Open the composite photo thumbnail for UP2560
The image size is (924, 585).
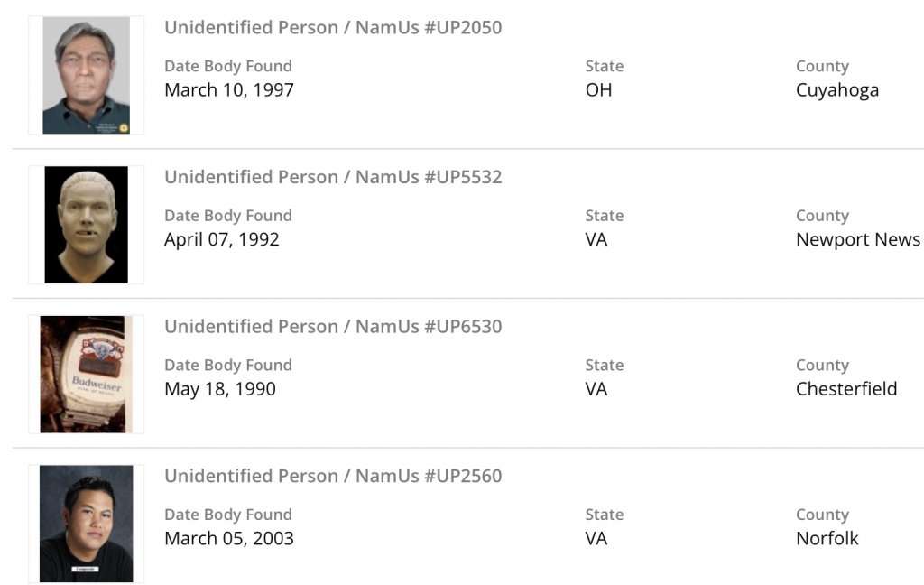point(86,524)
